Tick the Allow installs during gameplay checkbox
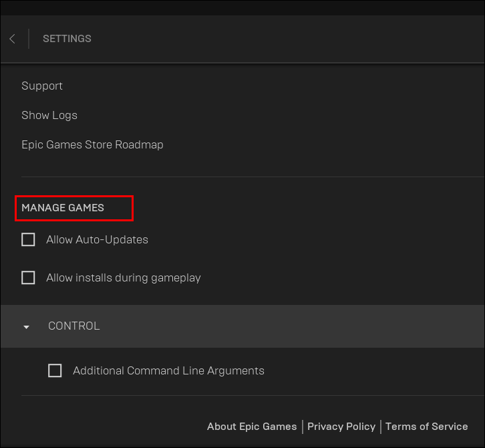 28,277
